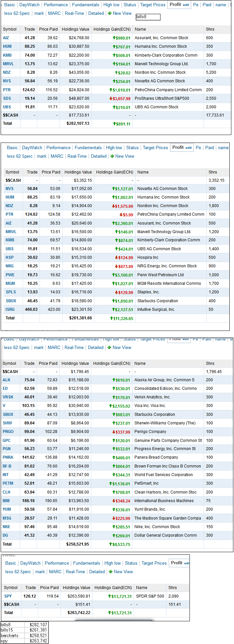Screen dimensions: 234x644
Task: Open SDS ProShares UltraShort symbol link
Action: point(7,98)
